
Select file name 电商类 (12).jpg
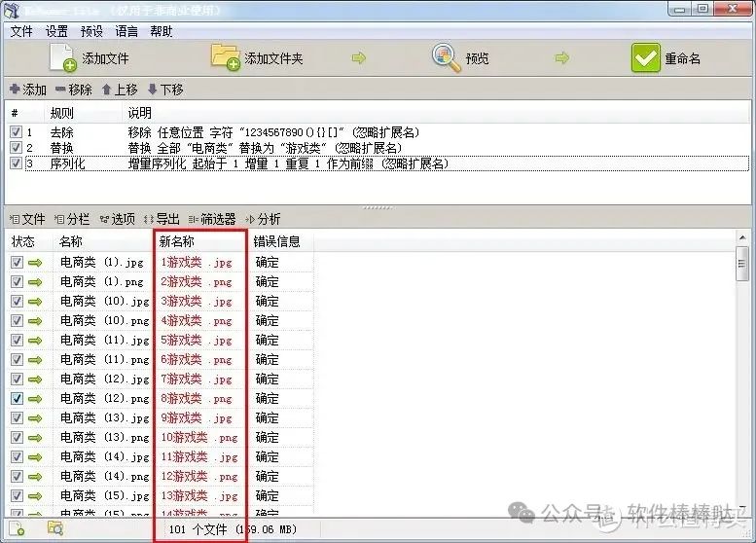click(105, 380)
